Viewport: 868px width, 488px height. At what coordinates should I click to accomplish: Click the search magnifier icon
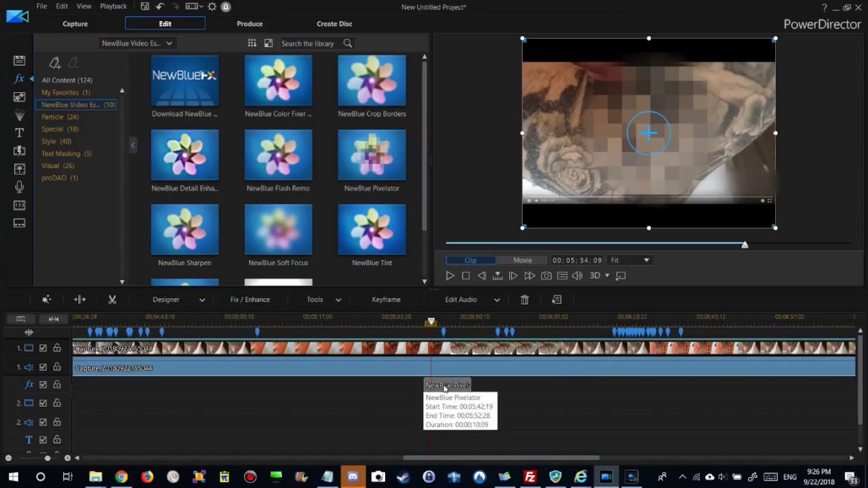tap(347, 43)
